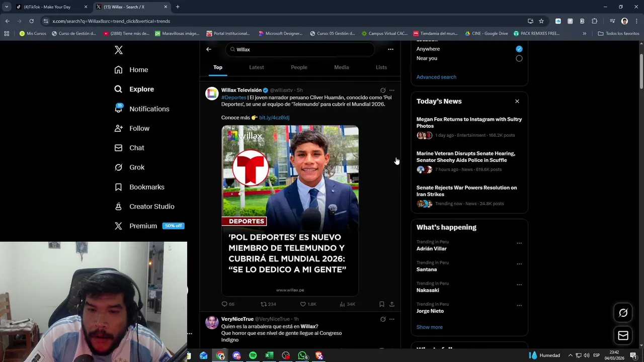Image resolution: width=644 pixels, height=362 pixels.
Task: Open the Follow section
Action: [132, 128]
